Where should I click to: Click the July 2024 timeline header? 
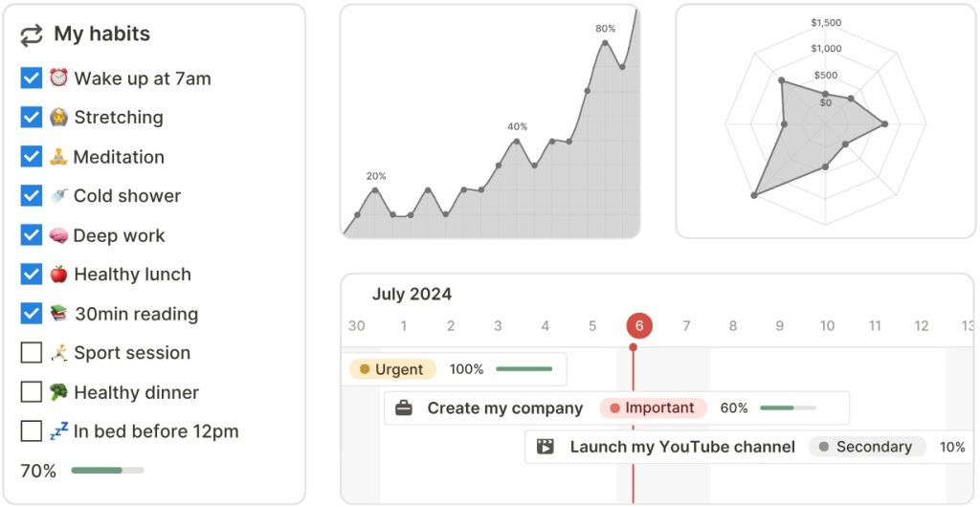412,295
